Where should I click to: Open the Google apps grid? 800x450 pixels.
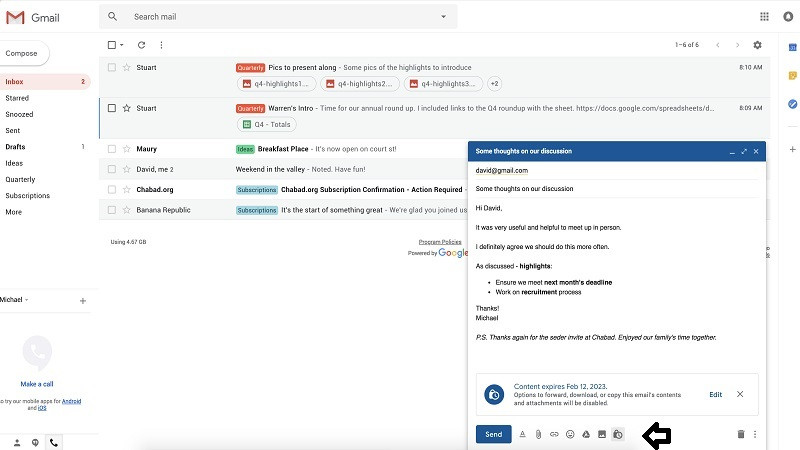click(764, 17)
